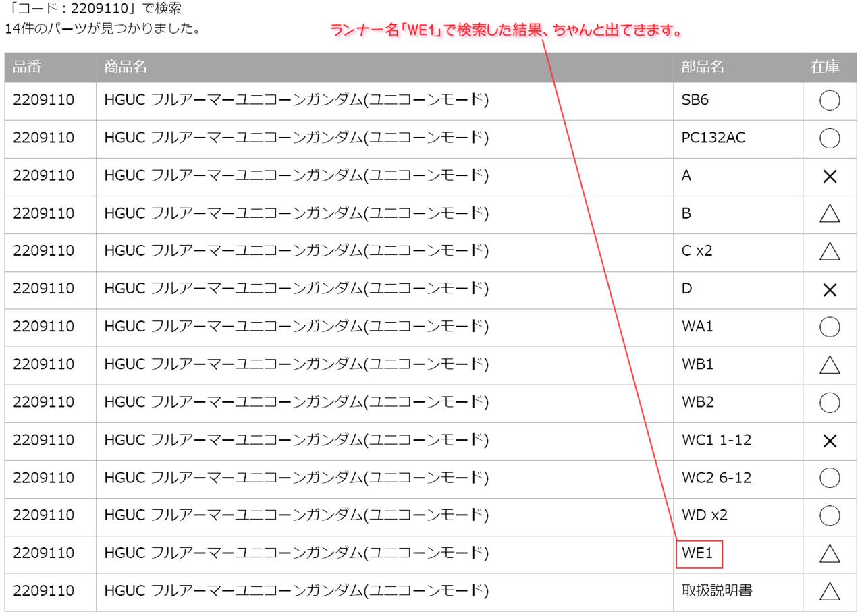
Task: Select part name WE1
Action: 697,553
